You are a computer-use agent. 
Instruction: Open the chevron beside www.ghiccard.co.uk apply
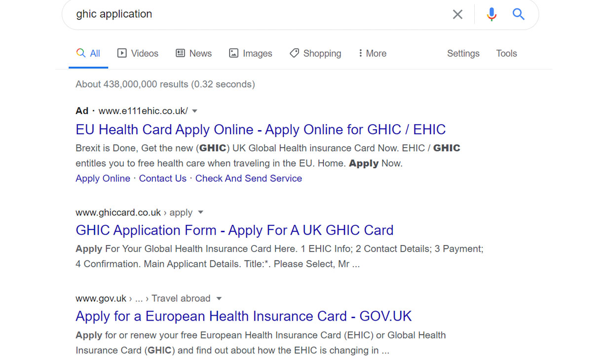point(201,212)
